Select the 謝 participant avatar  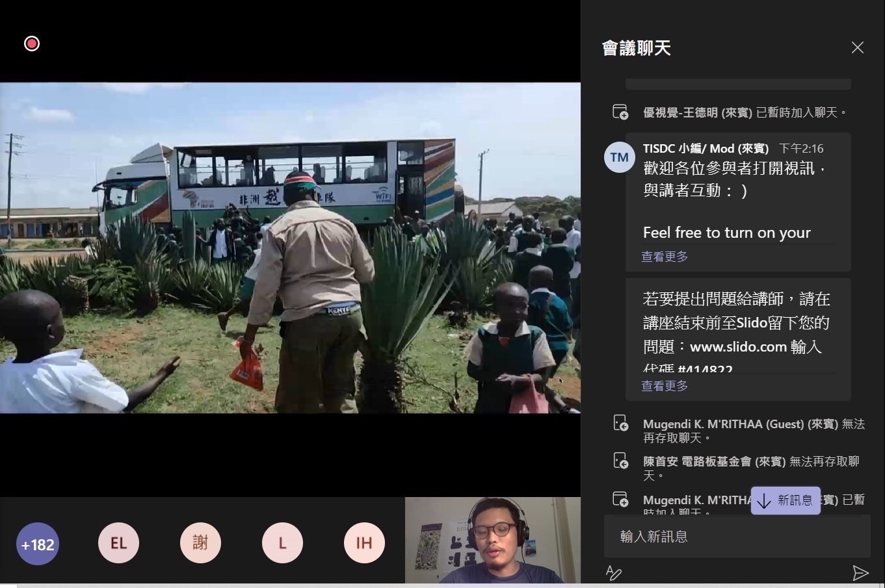[200, 543]
